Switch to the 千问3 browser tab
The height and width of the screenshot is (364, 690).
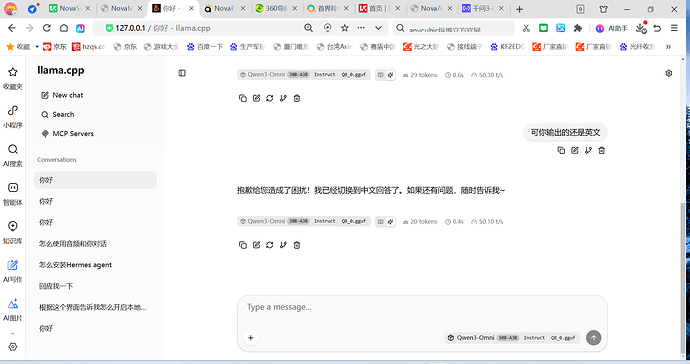click(484, 8)
